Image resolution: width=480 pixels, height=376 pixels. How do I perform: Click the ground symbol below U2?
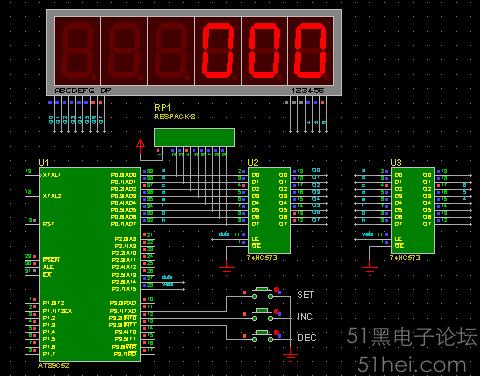227,268
